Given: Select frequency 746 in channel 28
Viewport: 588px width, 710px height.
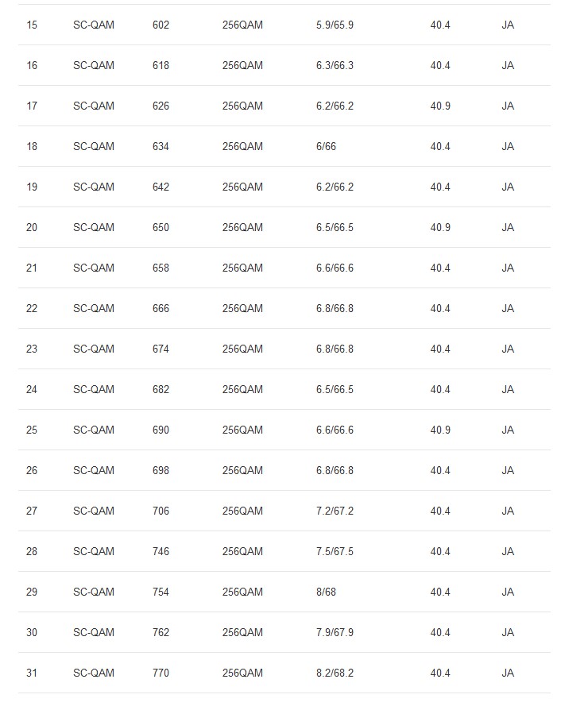Looking at the screenshot, I should click(x=161, y=551).
